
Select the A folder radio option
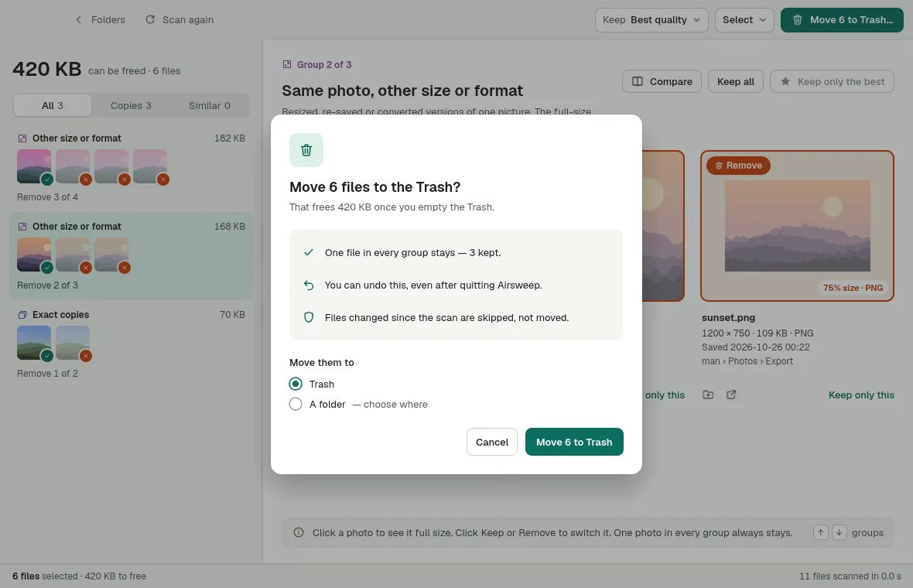[296, 404]
